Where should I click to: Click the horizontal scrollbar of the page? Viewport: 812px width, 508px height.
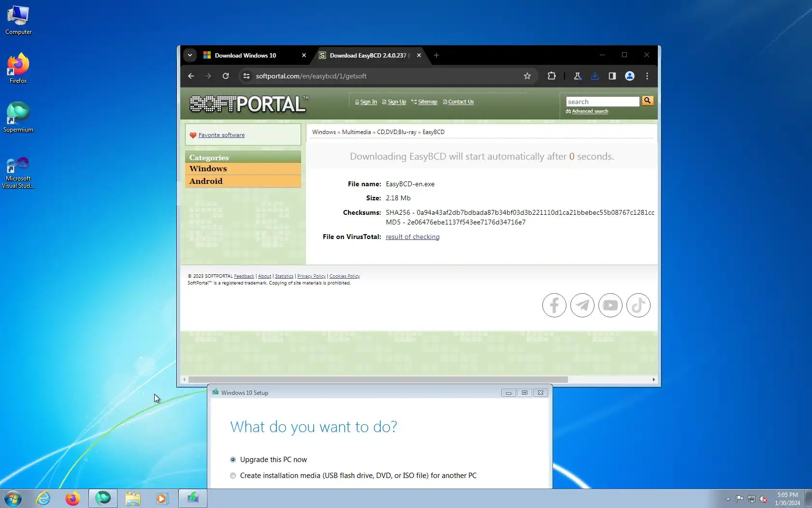pyautogui.click(x=378, y=380)
